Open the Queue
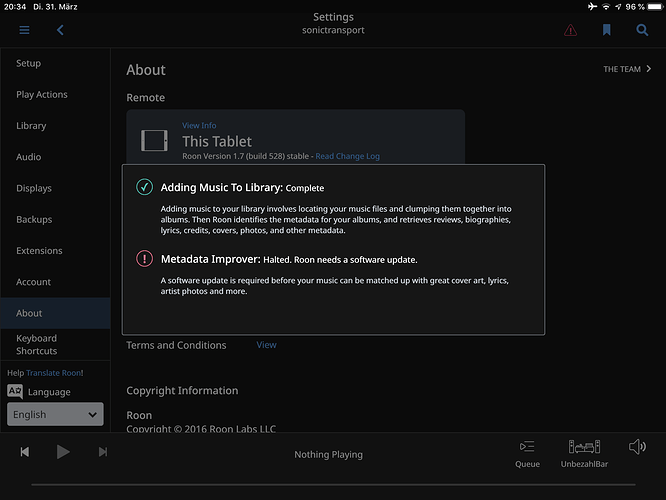 tap(527, 454)
